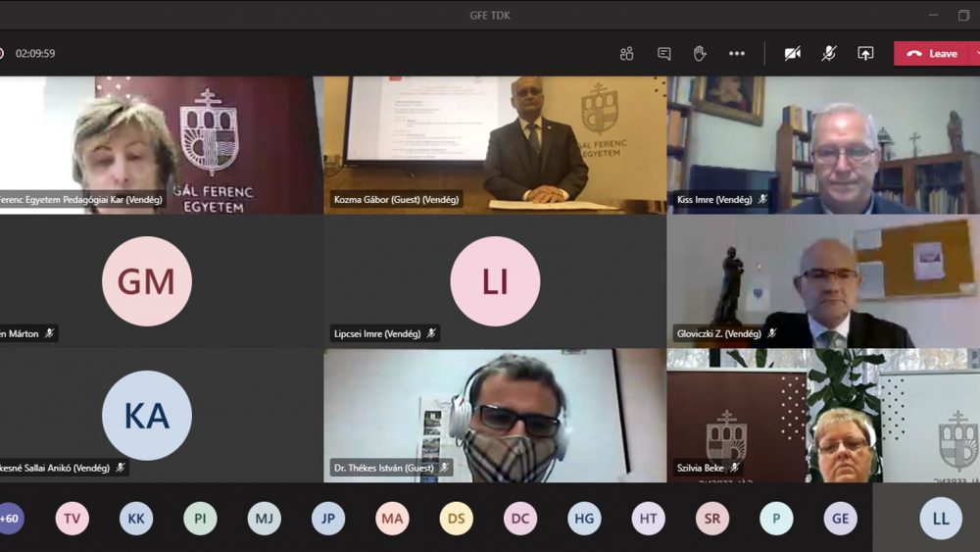Raise your hand in the meeting
This screenshot has height=552, width=980.
click(x=700, y=54)
